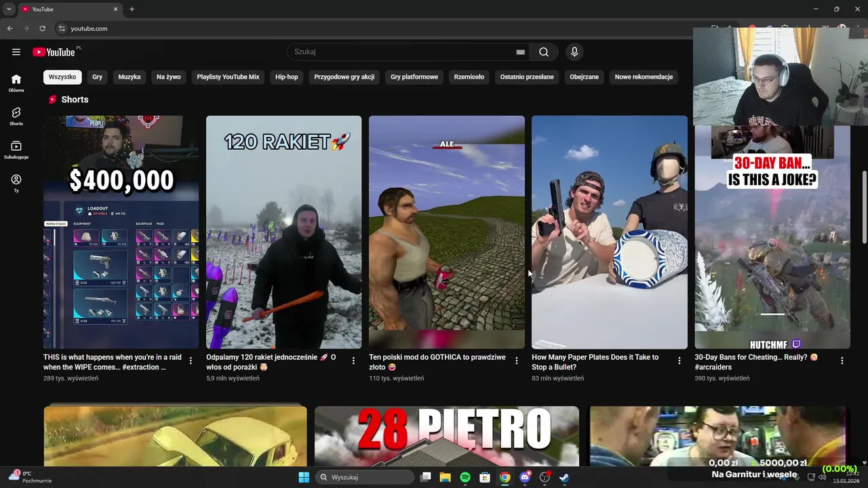The width and height of the screenshot is (868, 488).
Task: Select the Na żywo filter chip
Action: tap(169, 77)
